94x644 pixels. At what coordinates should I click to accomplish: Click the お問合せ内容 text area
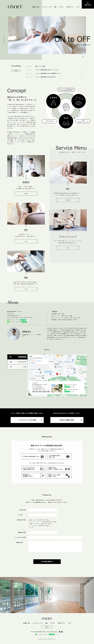coord(55,547)
